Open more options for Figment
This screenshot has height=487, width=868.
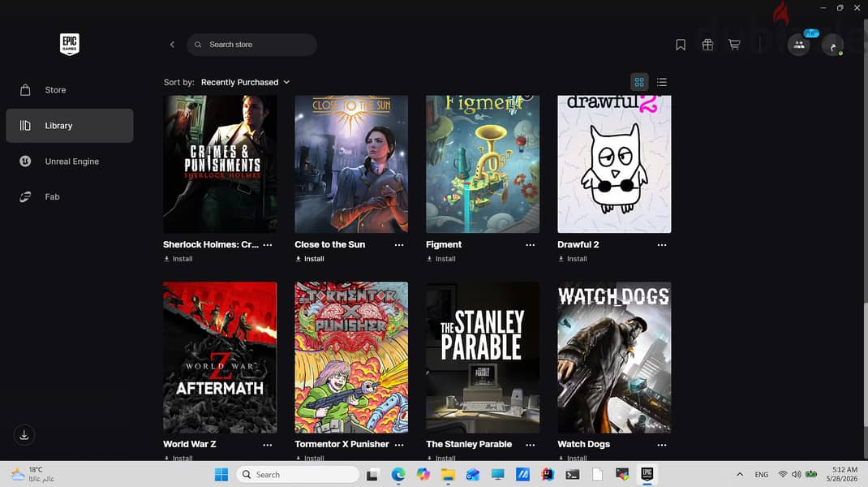(531, 245)
